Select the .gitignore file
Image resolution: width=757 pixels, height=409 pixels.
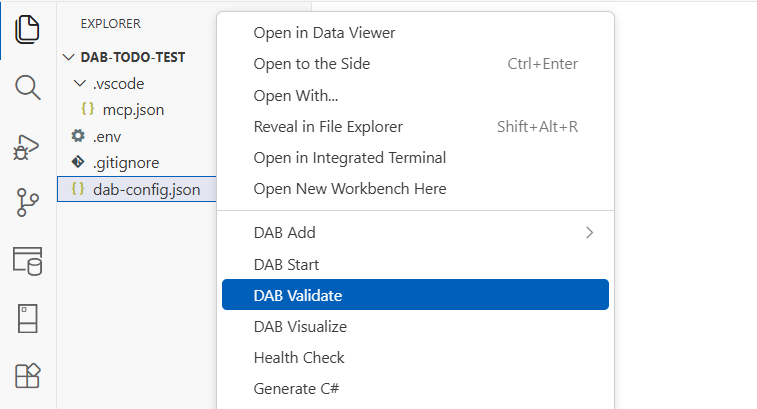coord(125,162)
